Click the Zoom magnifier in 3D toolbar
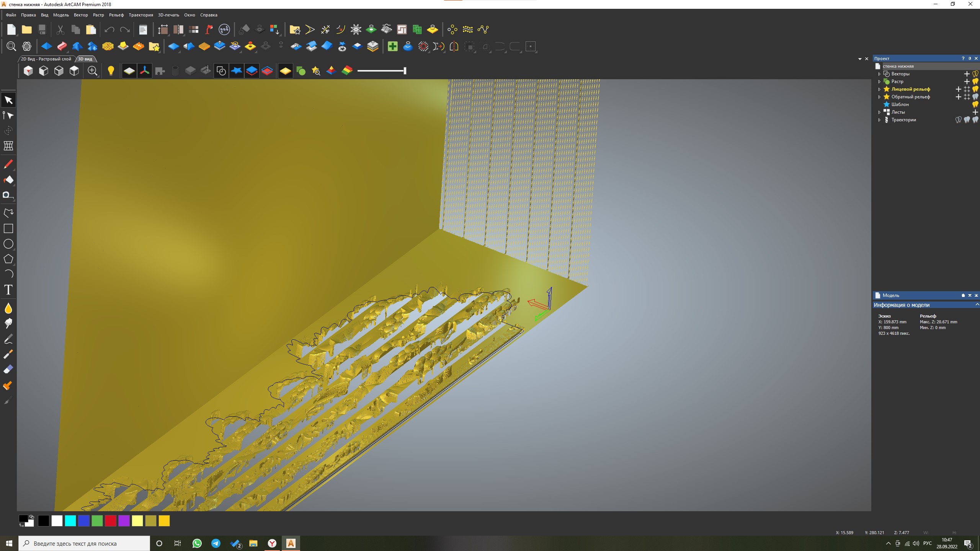 pos(92,71)
